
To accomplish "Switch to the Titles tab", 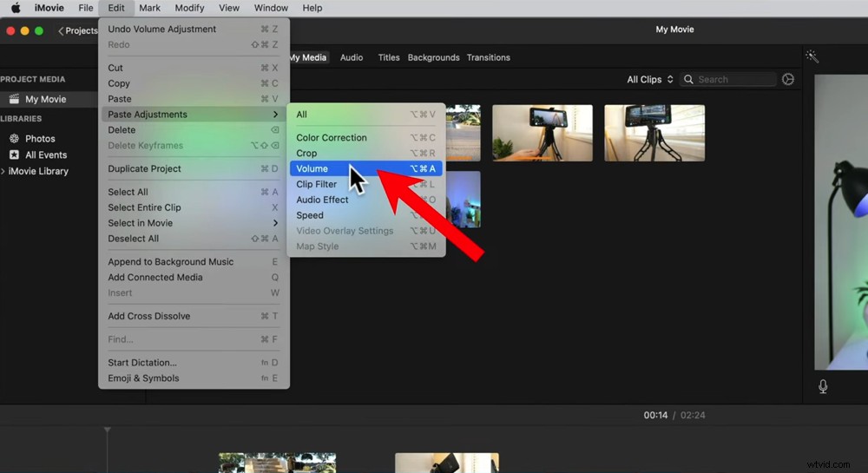I will click(x=389, y=57).
